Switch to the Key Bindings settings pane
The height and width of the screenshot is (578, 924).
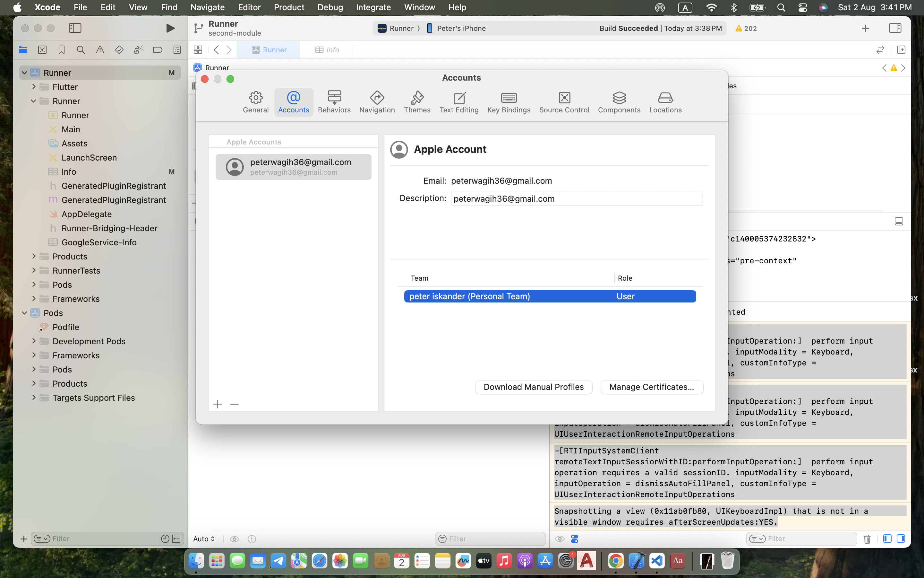coord(509,102)
